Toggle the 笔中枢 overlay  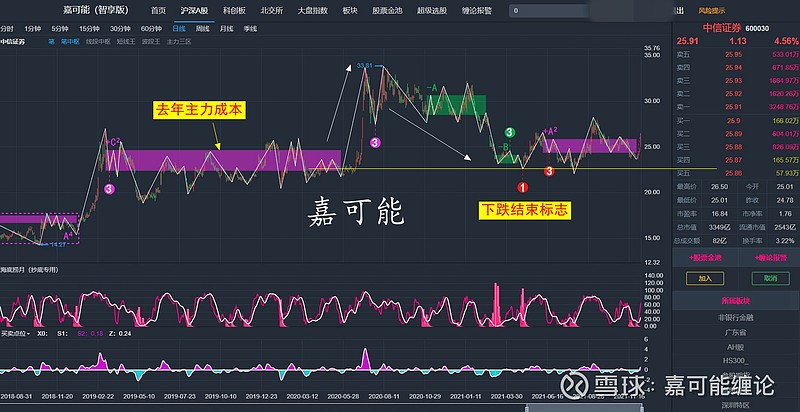coord(70,42)
